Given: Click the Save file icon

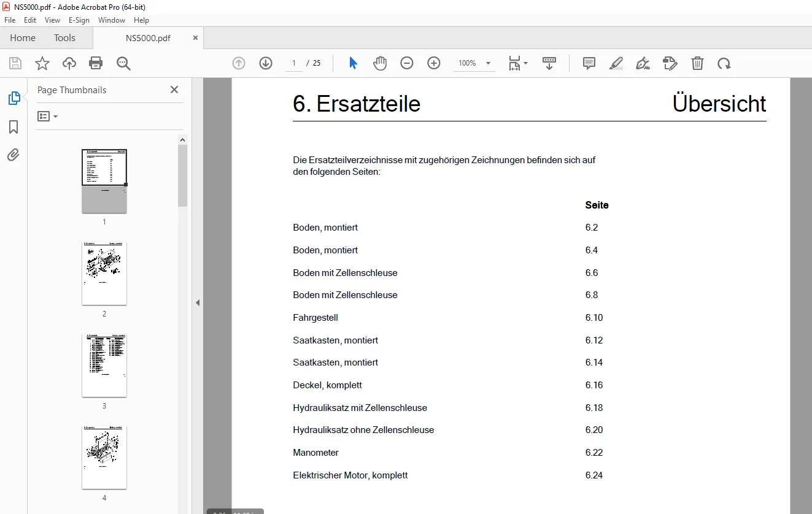Looking at the screenshot, I should click(15, 63).
